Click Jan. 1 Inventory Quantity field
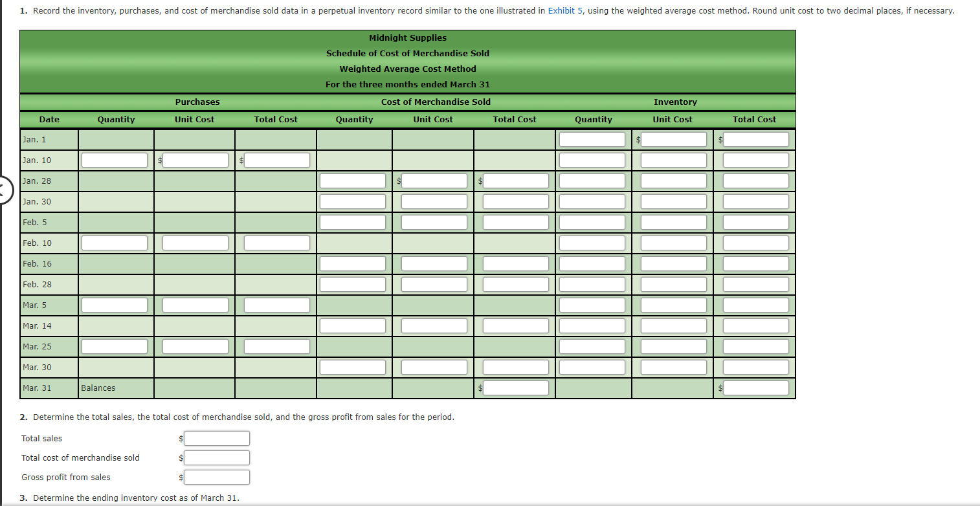This screenshot has width=980, height=506. point(592,139)
